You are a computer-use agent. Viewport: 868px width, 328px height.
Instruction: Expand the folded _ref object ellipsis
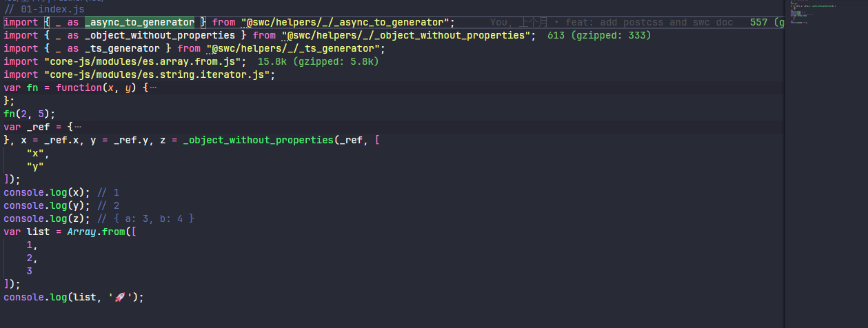click(x=78, y=127)
